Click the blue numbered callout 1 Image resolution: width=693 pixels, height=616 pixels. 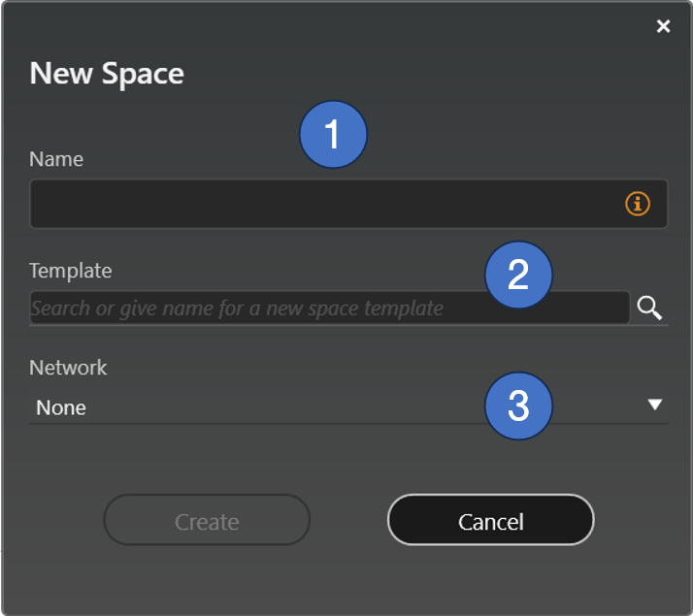click(x=333, y=135)
